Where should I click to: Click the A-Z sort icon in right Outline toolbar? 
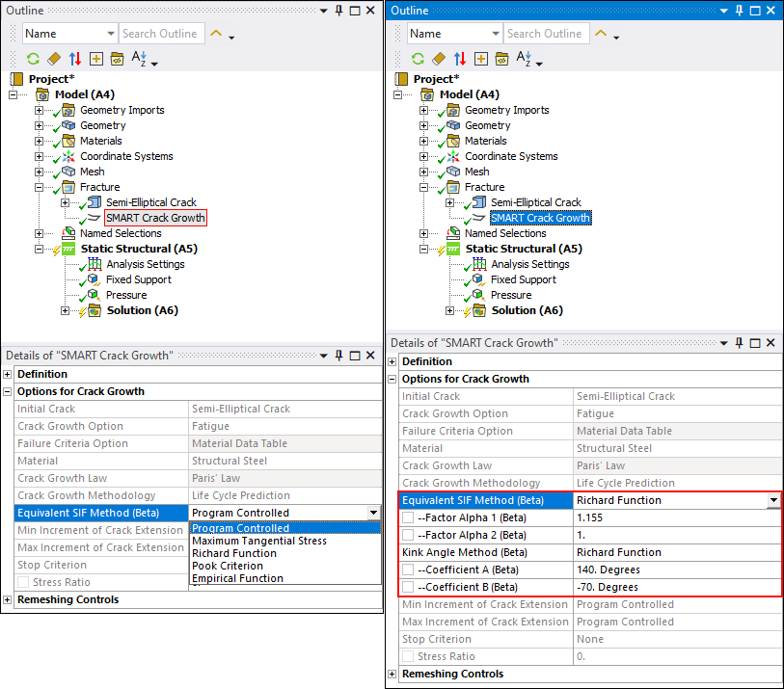point(524,59)
